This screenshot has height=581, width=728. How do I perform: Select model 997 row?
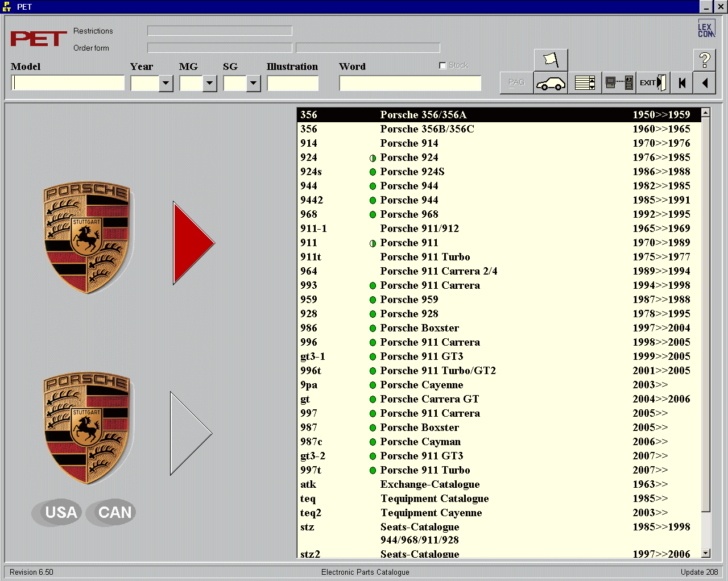pyautogui.click(x=499, y=413)
